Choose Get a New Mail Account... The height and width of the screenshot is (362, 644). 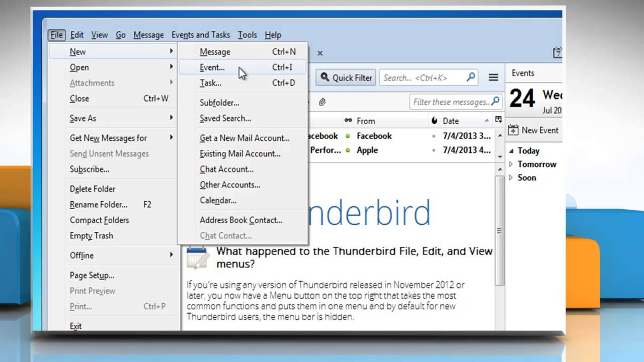243,138
